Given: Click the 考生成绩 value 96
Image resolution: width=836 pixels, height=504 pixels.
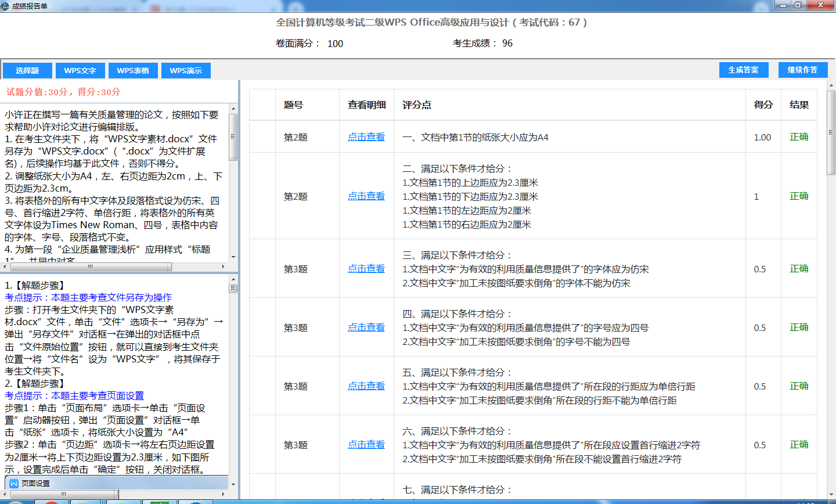Looking at the screenshot, I should pos(507,44).
